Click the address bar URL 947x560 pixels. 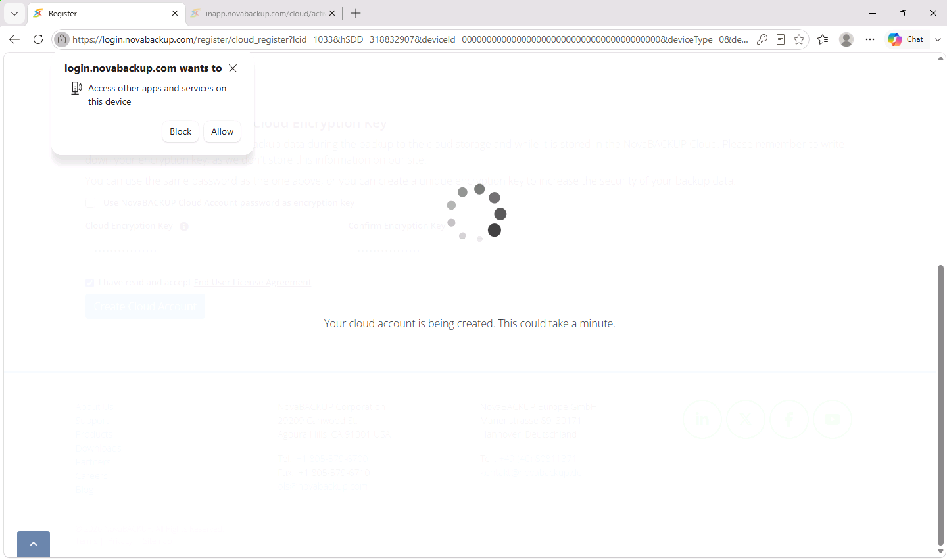(410, 39)
